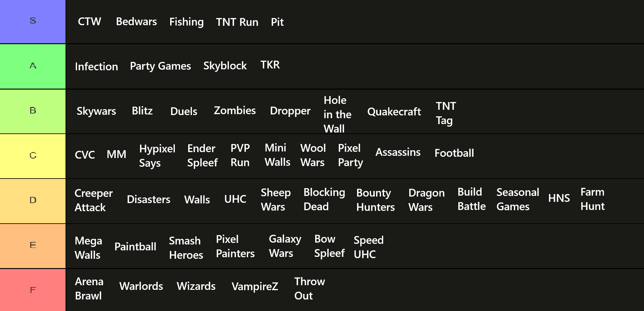
Task: Click the Hole in the Wall item
Action: (337, 114)
